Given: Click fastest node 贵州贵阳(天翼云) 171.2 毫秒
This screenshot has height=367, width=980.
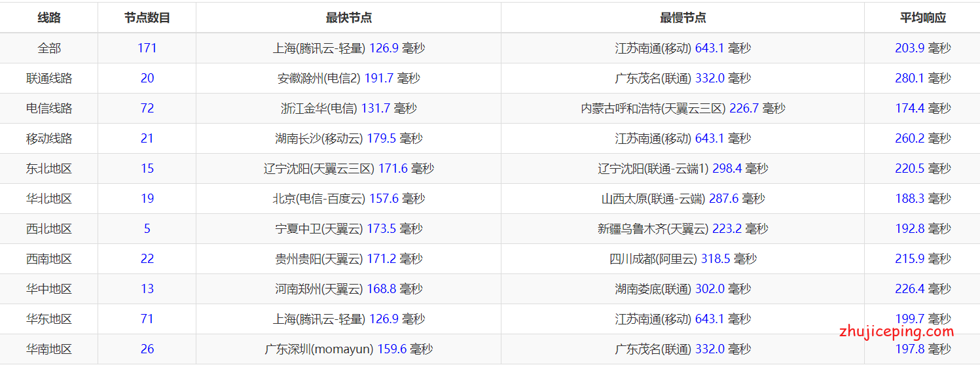Looking at the screenshot, I should point(349,259).
